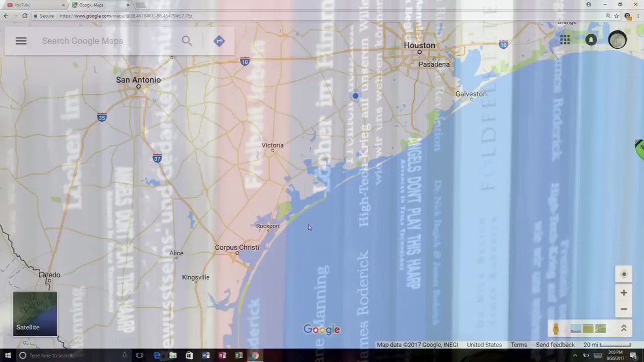This screenshot has width=644, height=362.
Task: Close the YouTube tab
Action: pyautogui.click(x=63, y=5)
